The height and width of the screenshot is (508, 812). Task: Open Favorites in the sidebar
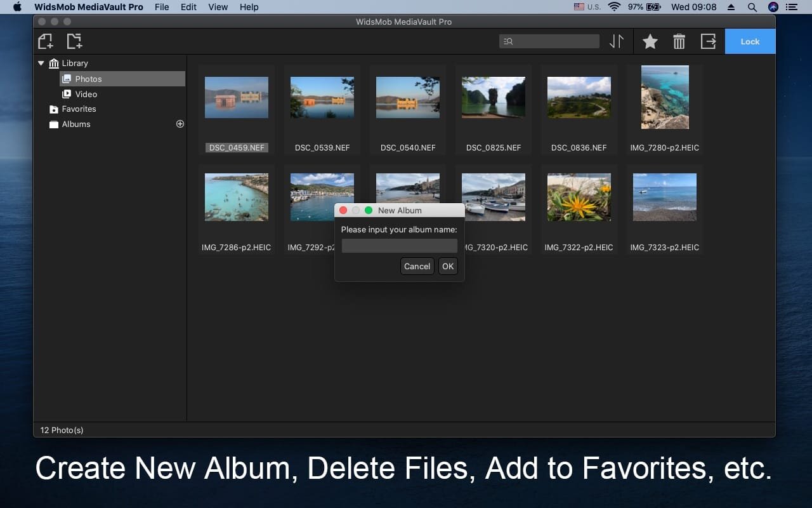tap(79, 109)
